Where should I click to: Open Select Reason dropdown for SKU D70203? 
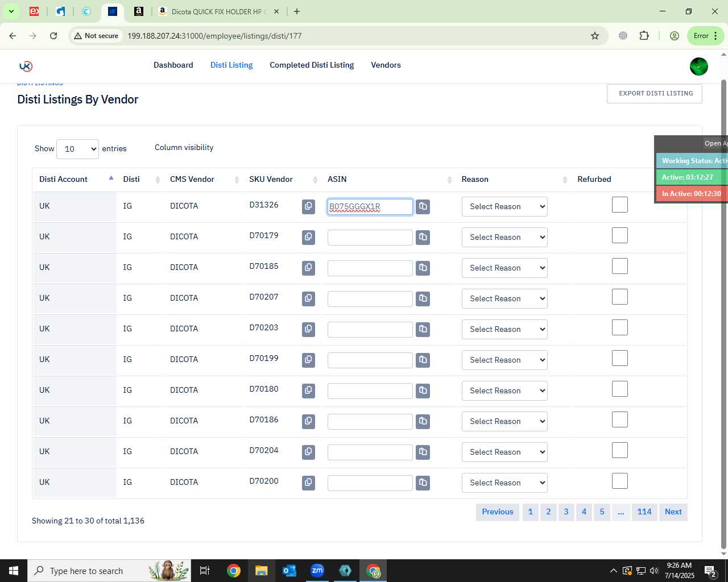504,329
